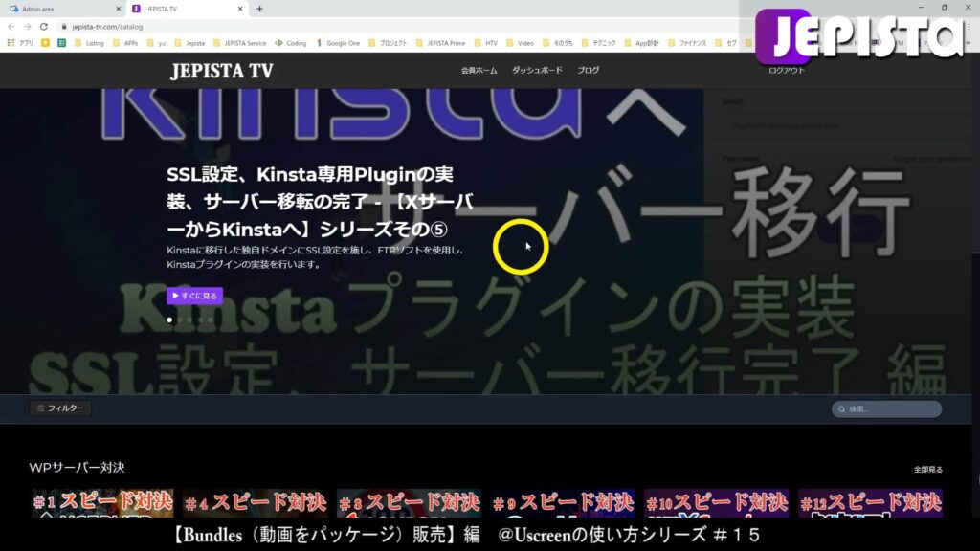980x551 pixels.
Task: Open the Video bookmark folder
Action: tap(520, 43)
